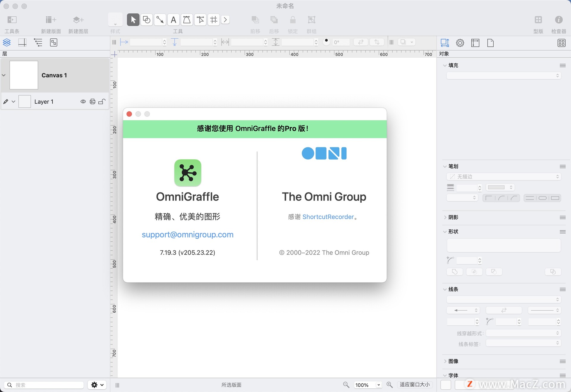
Task: Toggle Layer 1 print setting
Action: click(x=92, y=102)
